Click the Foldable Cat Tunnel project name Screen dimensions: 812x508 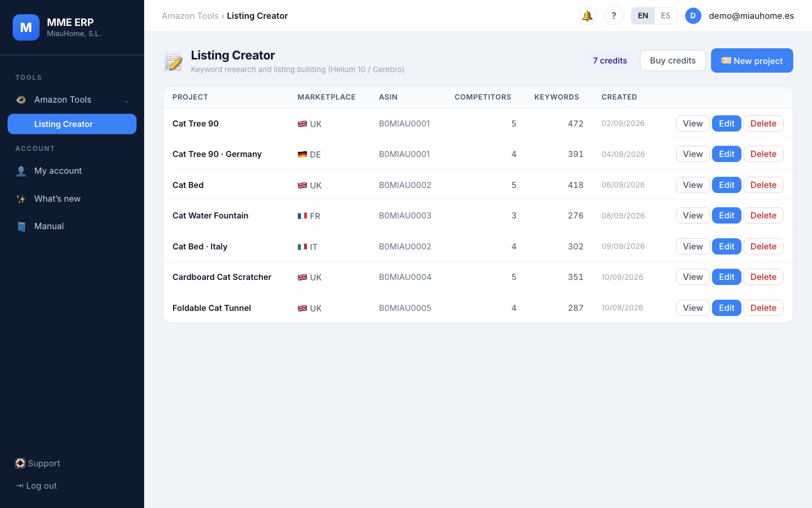(212, 308)
